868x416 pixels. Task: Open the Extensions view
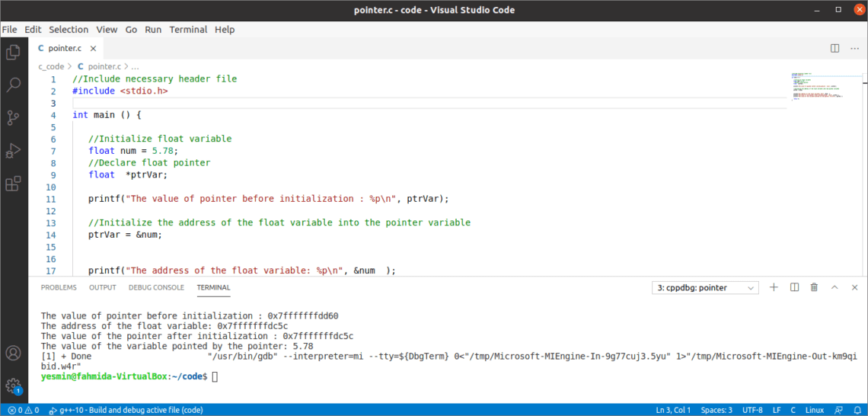[13, 184]
